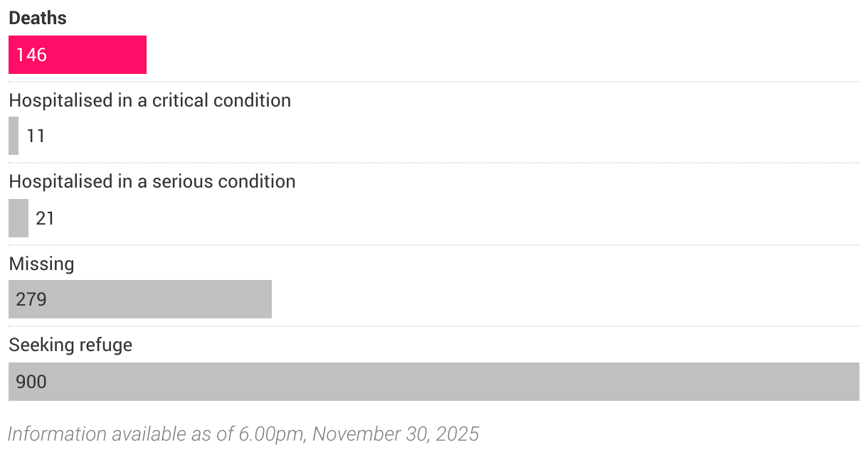The image size is (868, 452).
Task: Select the number 11 label
Action: coord(36,136)
